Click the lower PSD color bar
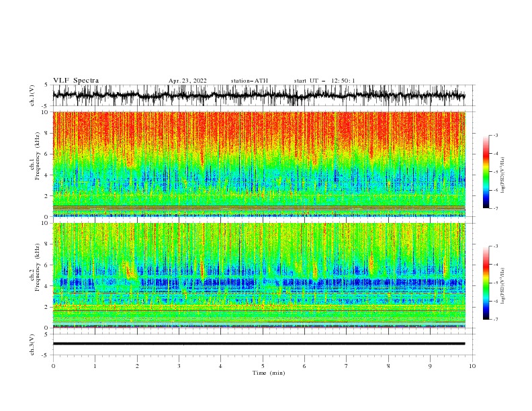Viewport: 532px width, 411px height. click(x=486, y=283)
